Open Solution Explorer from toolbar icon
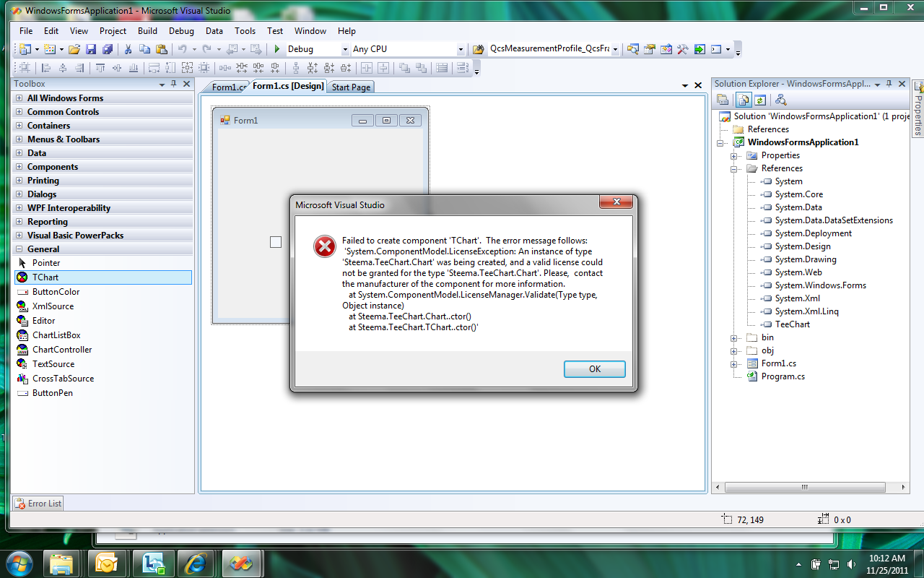 [x=632, y=49]
